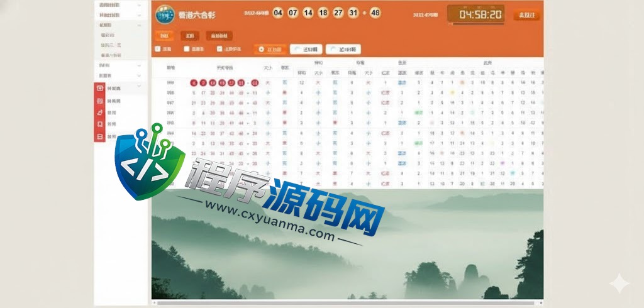
Task: Click the top square icon on the red strip
Action: 100,88
